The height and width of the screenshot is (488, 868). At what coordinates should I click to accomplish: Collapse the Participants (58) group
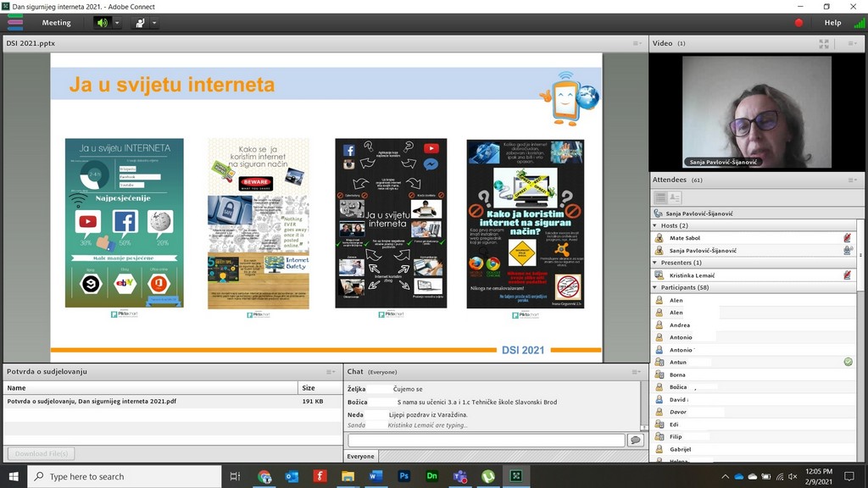[x=655, y=287]
